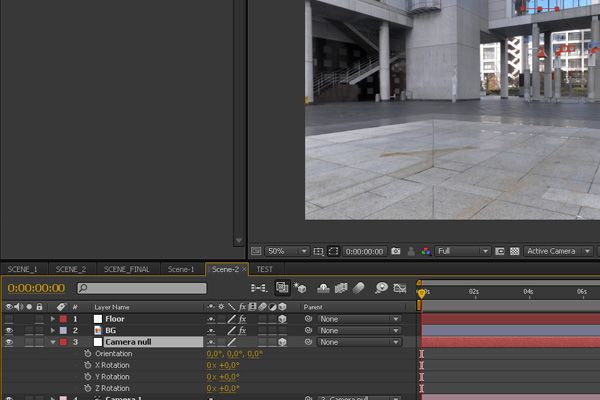This screenshot has height=400, width=600.
Task: Click the Take Snapshot camera icon
Action: [396, 251]
